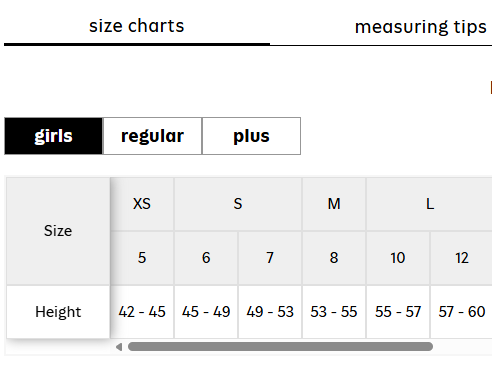Image resolution: width=492 pixels, height=366 pixels.
Task: Select the girls size category
Action: click(53, 136)
